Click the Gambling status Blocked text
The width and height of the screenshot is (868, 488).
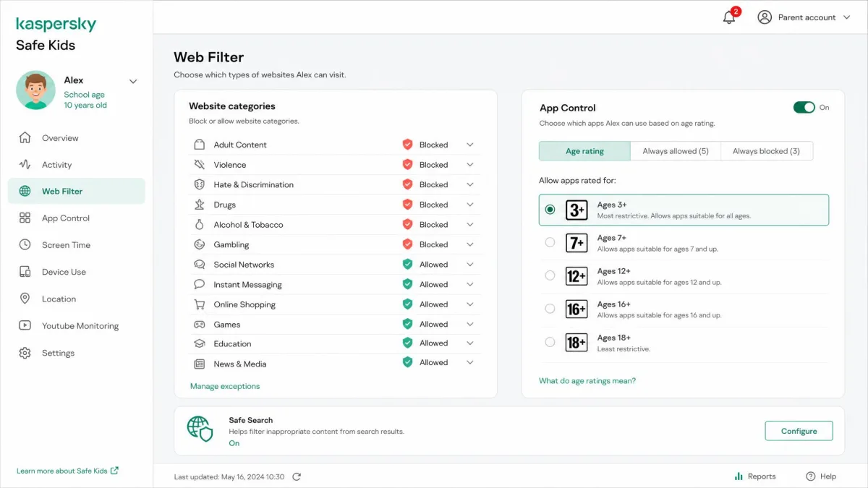pyautogui.click(x=434, y=244)
